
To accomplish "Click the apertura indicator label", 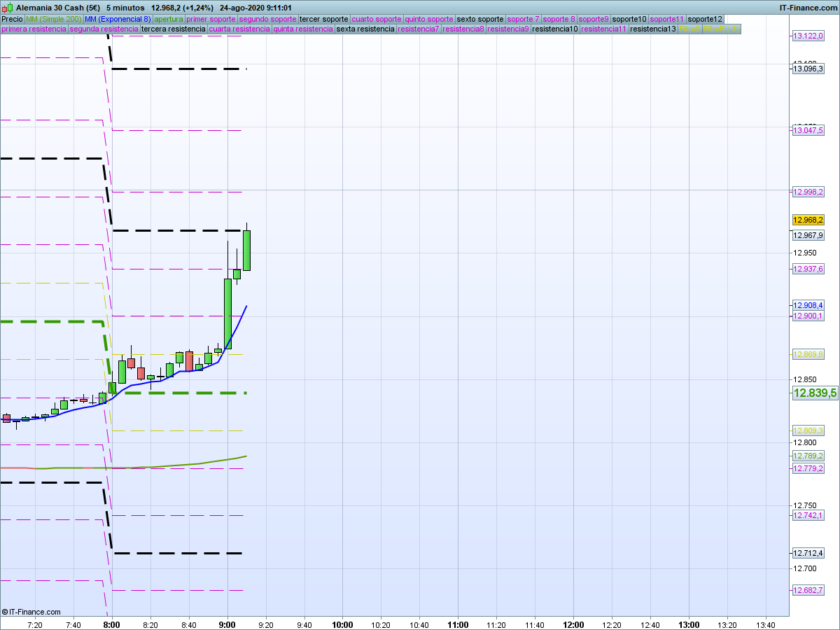I will [x=169, y=19].
